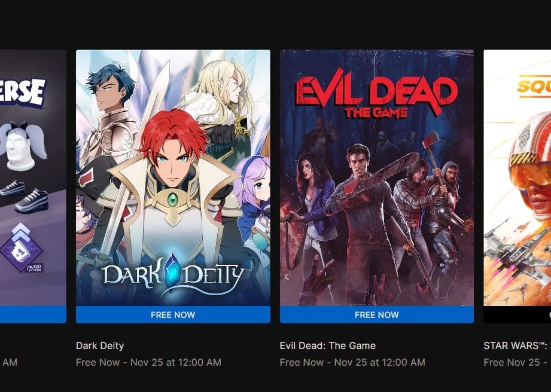Open the Dark Deity title link
Screen dimensions: 551x392
pyautogui.click(x=100, y=345)
